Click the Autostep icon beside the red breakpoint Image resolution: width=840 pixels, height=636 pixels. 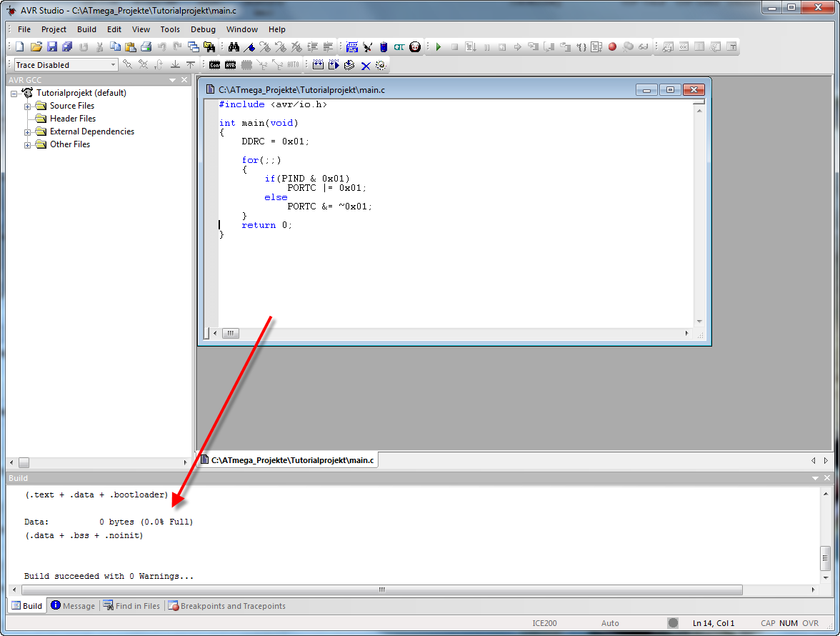pos(597,47)
